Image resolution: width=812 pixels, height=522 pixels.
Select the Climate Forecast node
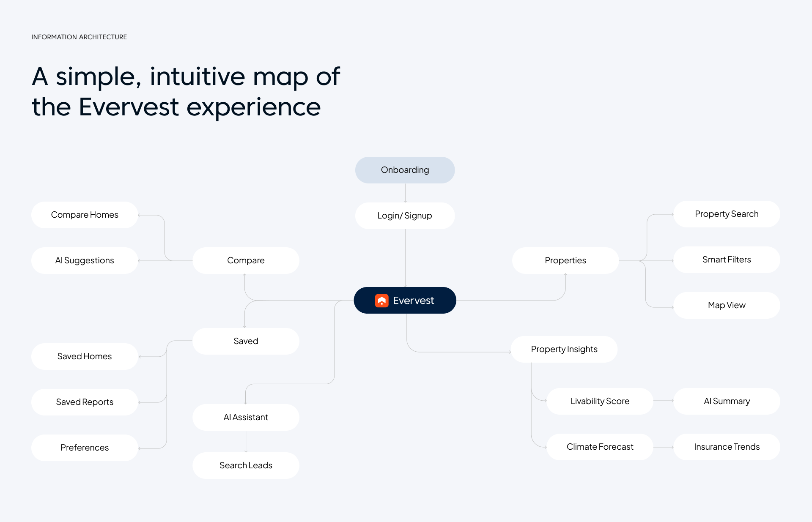(x=600, y=447)
